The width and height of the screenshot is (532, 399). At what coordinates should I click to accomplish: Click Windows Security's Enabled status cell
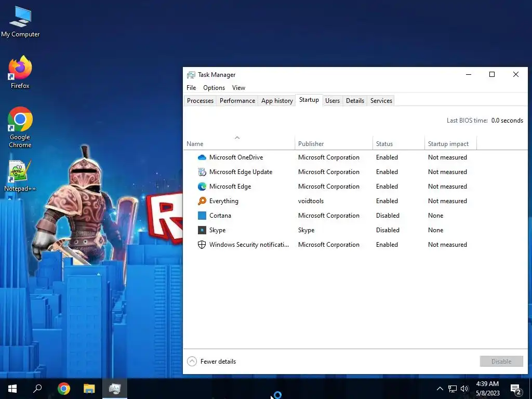387,245
